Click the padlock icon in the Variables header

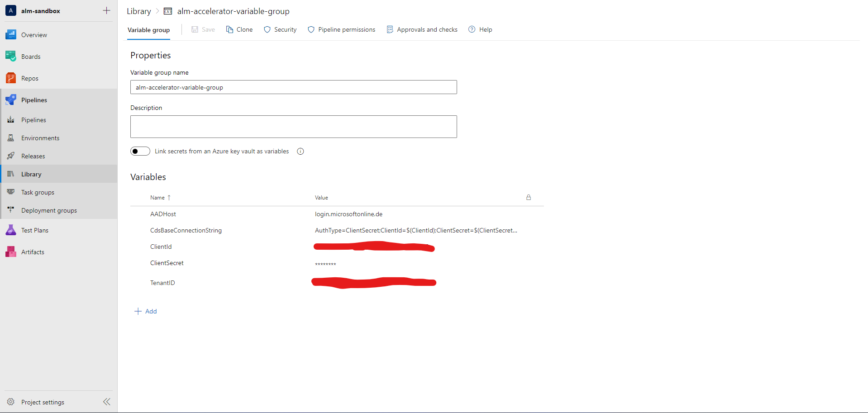point(528,197)
